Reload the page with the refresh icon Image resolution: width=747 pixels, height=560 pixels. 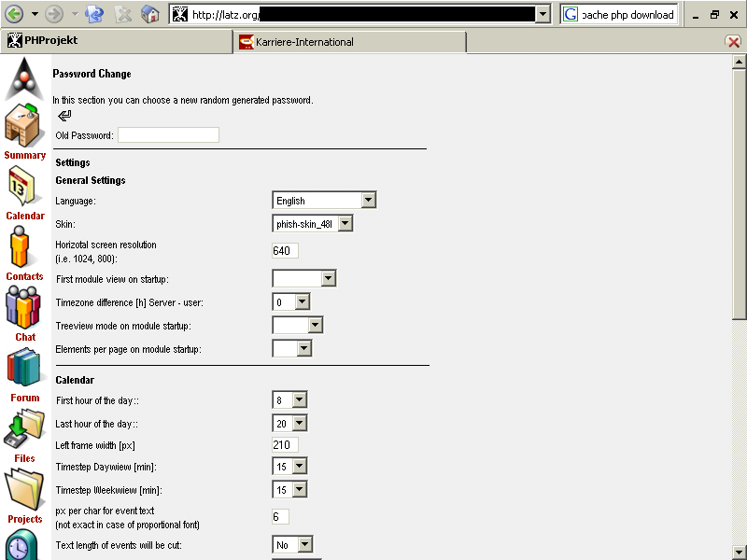coord(94,14)
